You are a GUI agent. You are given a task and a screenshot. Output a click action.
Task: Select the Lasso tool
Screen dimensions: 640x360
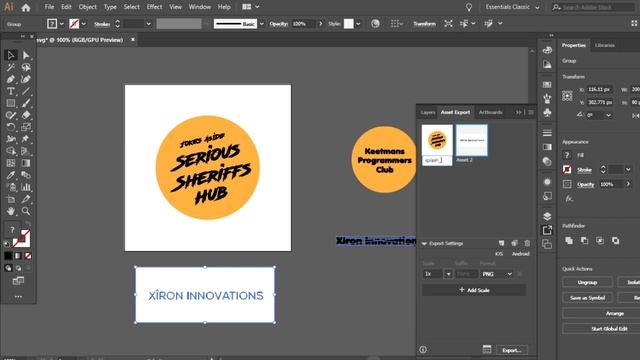pyautogui.click(x=26, y=67)
